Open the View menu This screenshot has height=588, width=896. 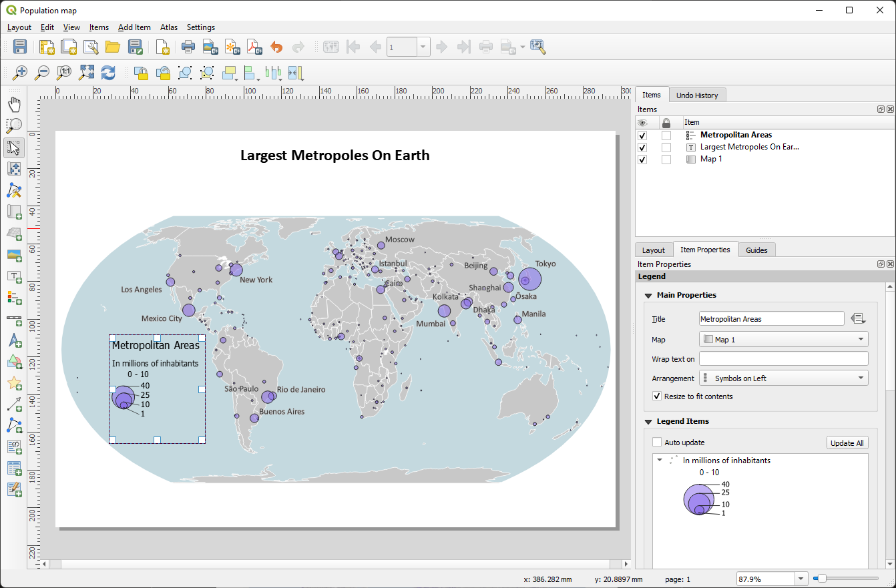[71, 27]
